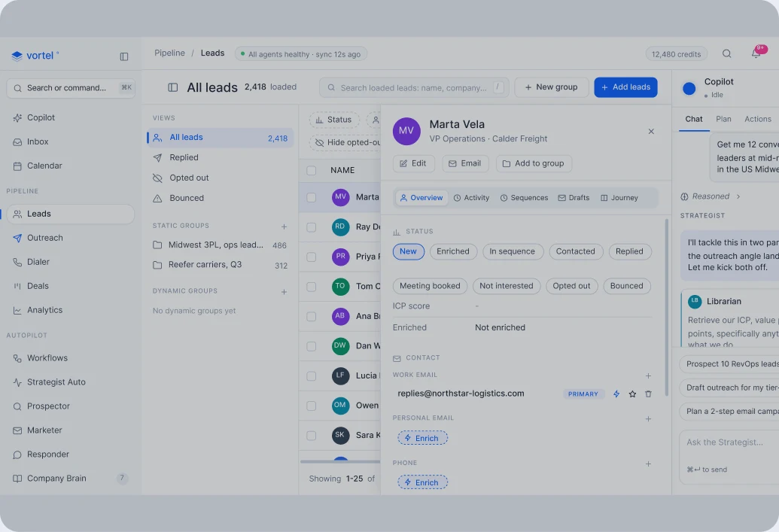Click the lead panel vertical scrollbar
Image resolution: width=779 pixels, height=532 pixels.
tap(666, 307)
